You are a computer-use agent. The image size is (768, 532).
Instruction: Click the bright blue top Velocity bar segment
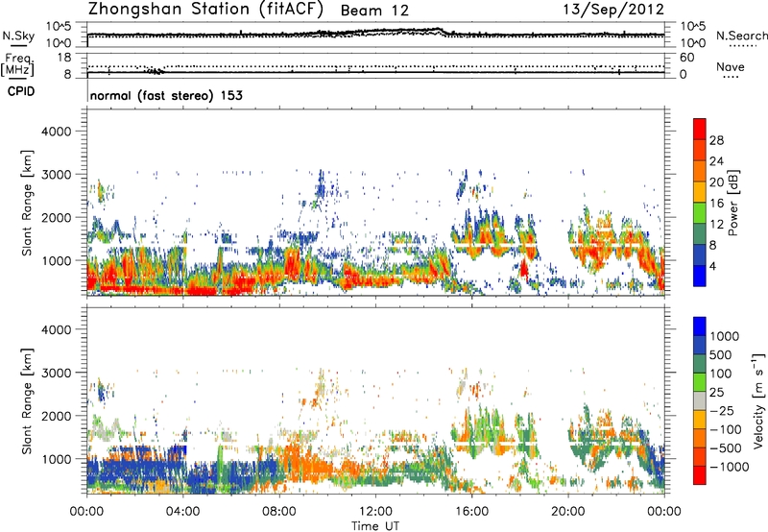click(x=700, y=326)
